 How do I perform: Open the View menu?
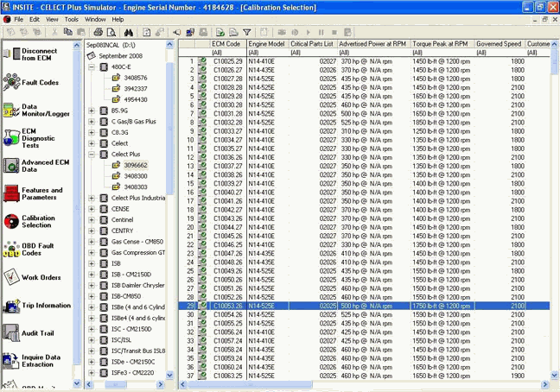(52, 19)
